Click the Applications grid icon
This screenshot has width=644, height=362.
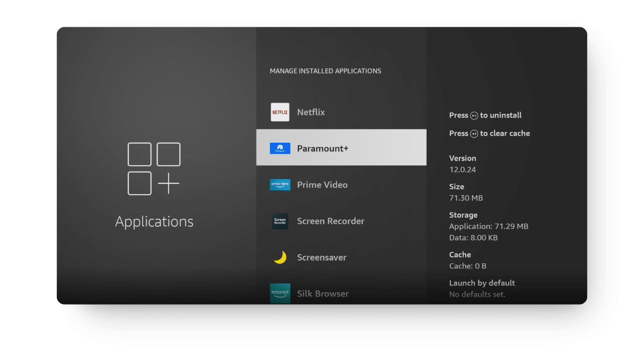(154, 168)
